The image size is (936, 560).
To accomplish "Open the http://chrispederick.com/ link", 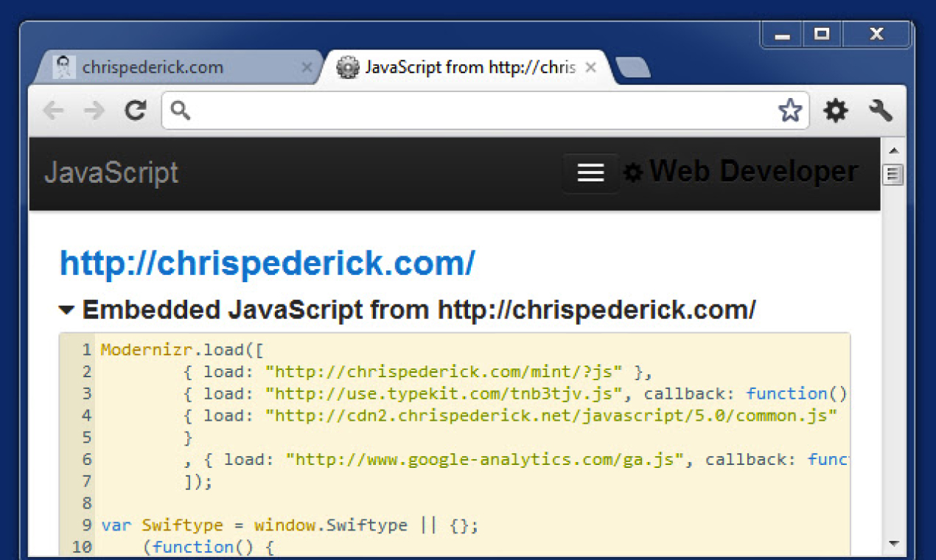I will click(267, 263).
